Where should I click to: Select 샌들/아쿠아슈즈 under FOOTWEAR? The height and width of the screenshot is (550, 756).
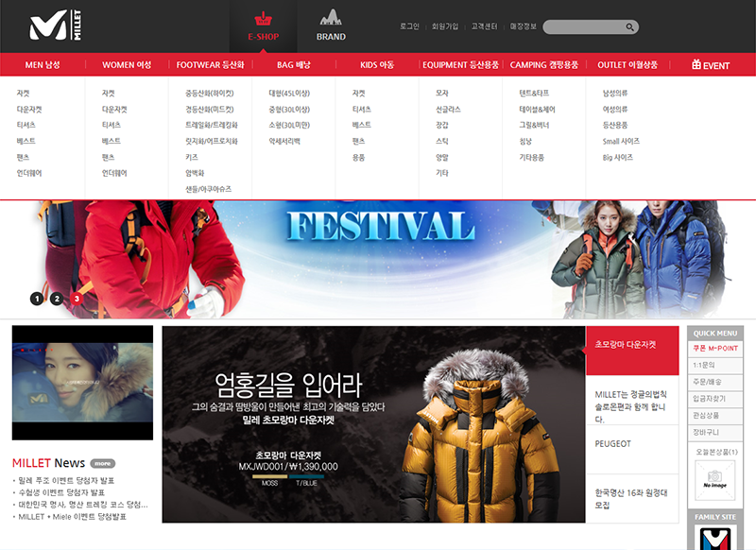coord(208,189)
